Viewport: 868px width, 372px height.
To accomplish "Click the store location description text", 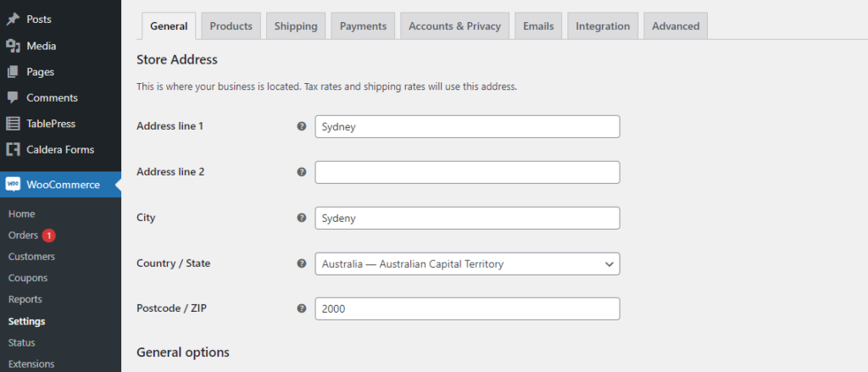I will (x=326, y=87).
